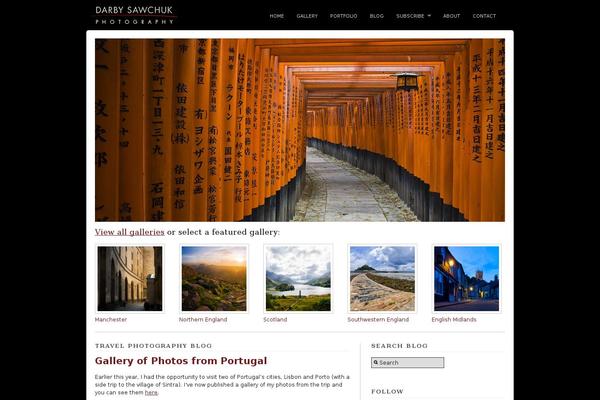The height and width of the screenshot is (400, 600).
Task: Focus the Search blog input field
Action: 408,362
